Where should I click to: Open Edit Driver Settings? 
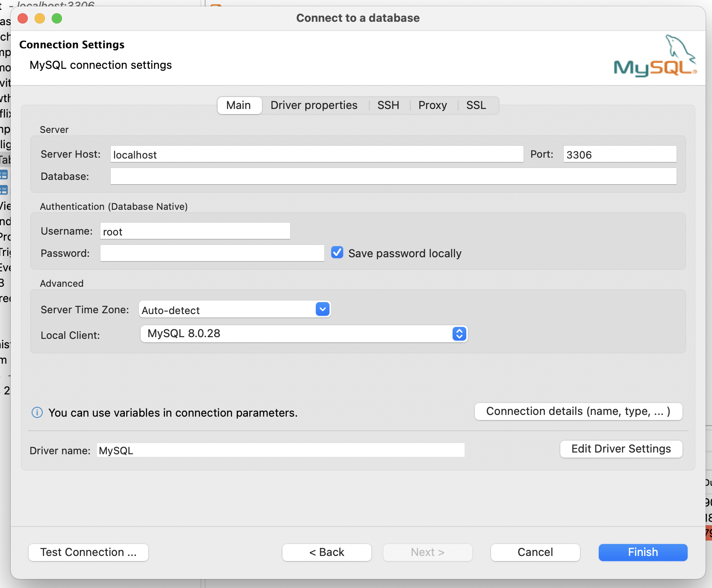[x=621, y=449]
